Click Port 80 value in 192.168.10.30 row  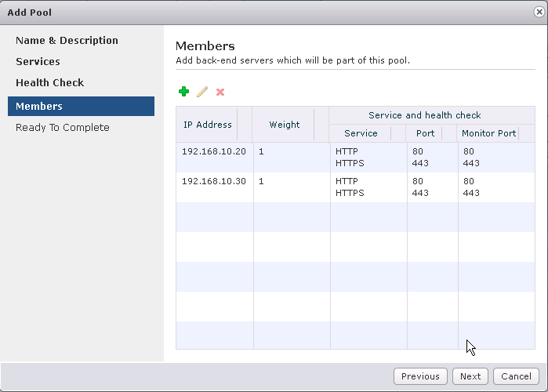418,181
